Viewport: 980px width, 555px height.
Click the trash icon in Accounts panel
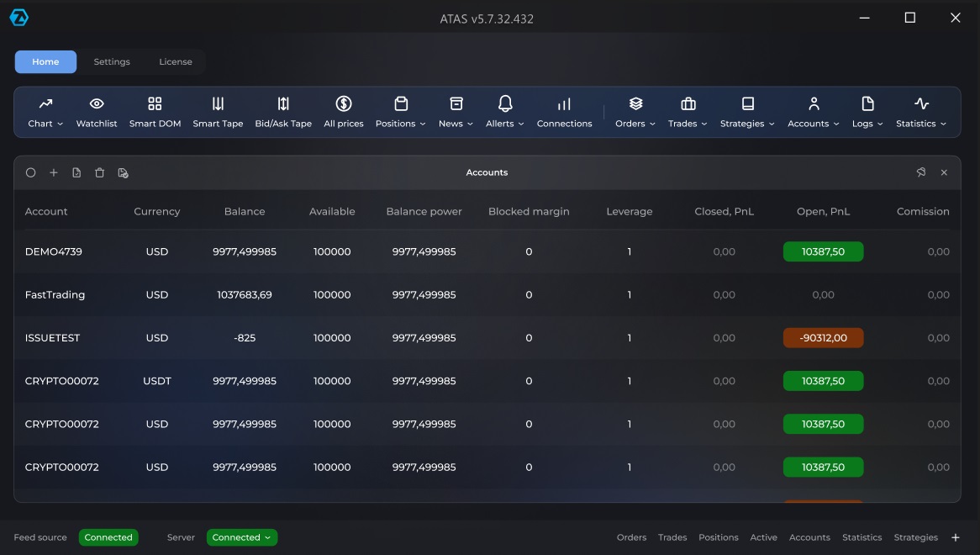tap(99, 172)
